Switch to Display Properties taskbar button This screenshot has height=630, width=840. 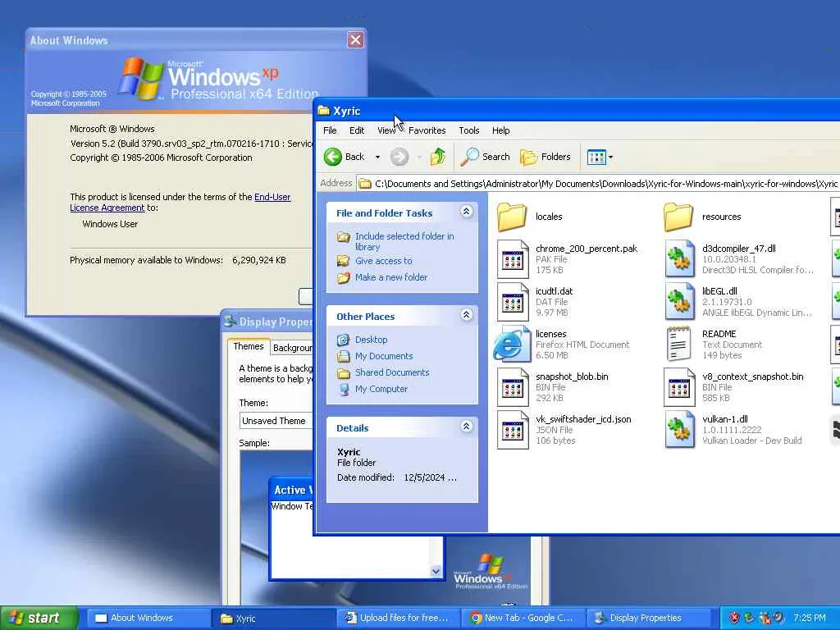(x=650, y=618)
